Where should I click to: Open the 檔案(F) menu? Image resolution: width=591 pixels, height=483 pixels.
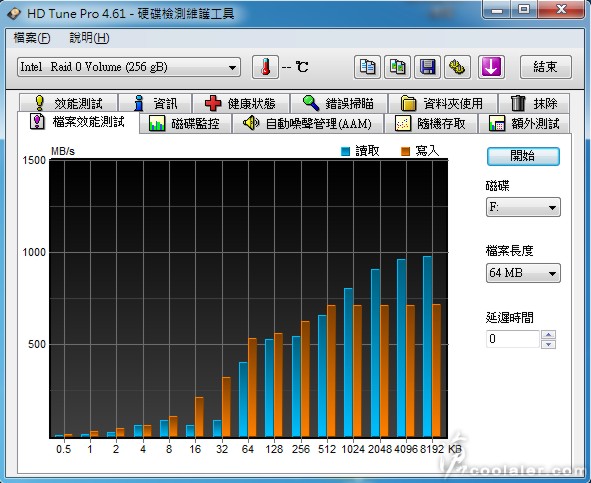[32, 38]
